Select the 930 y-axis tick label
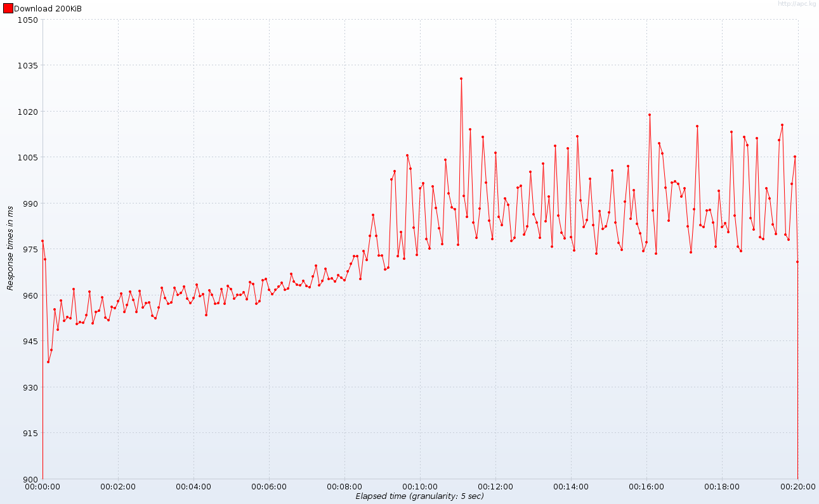 point(32,387)
